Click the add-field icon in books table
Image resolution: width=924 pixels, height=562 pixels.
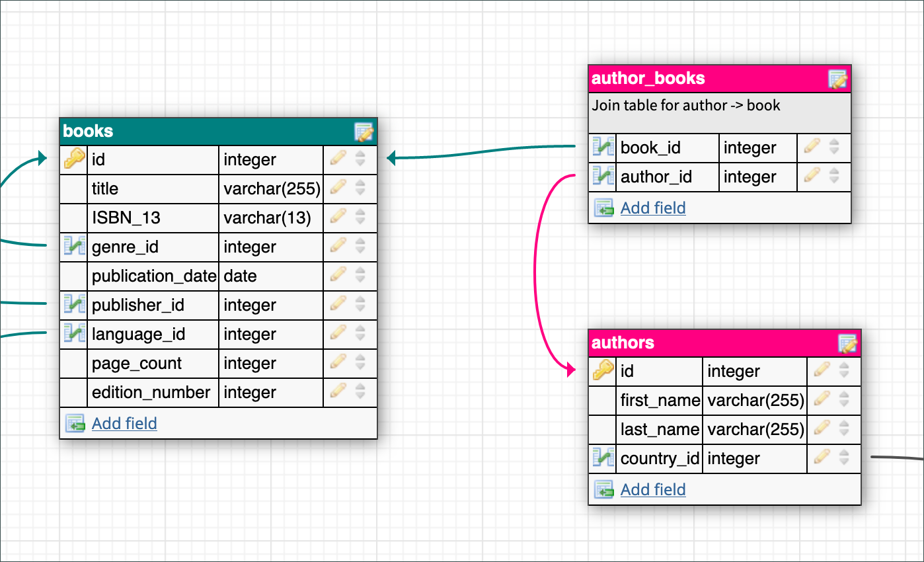75,423
